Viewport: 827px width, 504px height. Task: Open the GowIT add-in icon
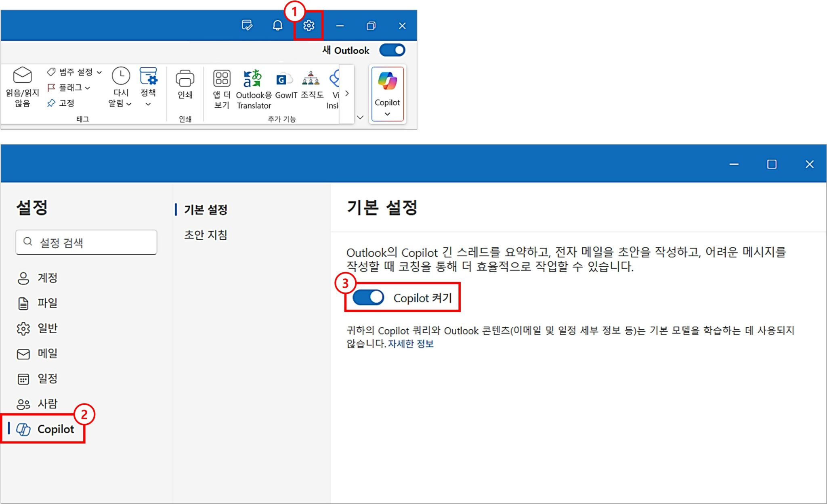point(284,79)
